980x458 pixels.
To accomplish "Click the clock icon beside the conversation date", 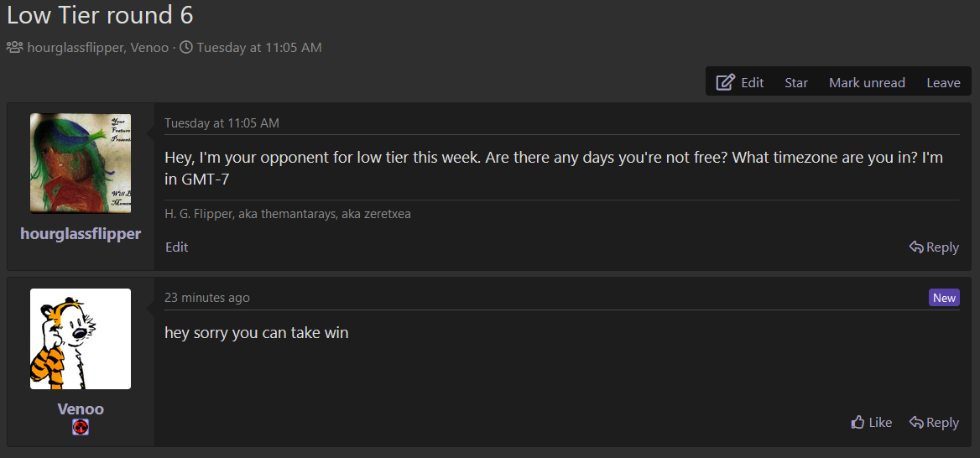I will (186, 47).
